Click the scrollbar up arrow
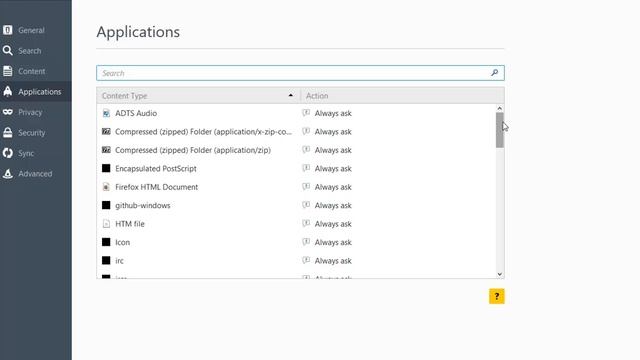The height and width of the screenshot is (360, 640). 500,108
